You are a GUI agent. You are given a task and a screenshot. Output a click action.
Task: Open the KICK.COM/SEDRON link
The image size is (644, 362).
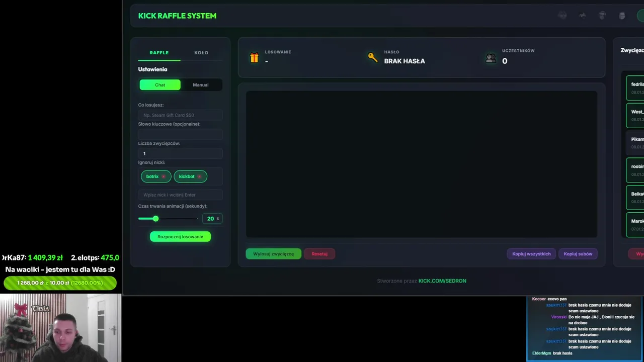442,281
